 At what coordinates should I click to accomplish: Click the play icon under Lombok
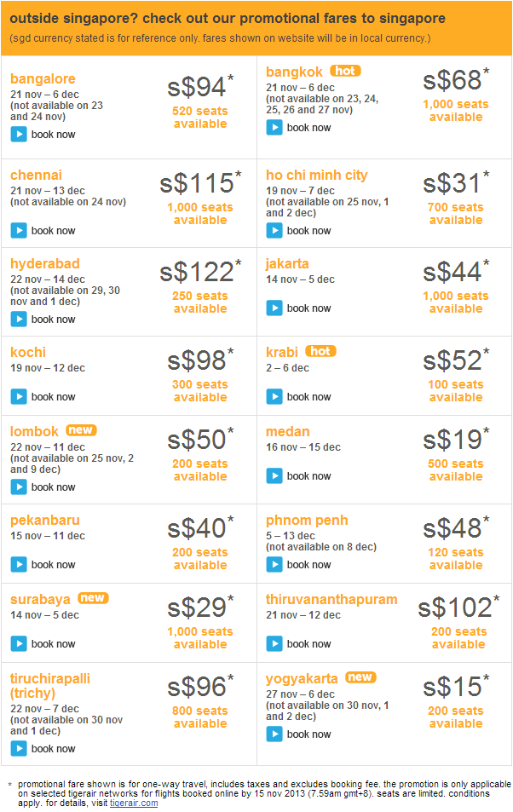click(19, 487)
